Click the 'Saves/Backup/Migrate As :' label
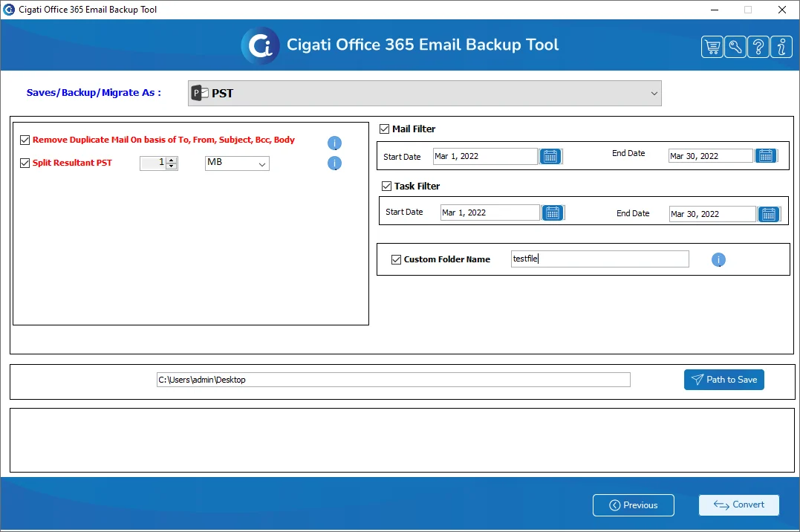This screenshot has width=800, height=532. (94, 92)
